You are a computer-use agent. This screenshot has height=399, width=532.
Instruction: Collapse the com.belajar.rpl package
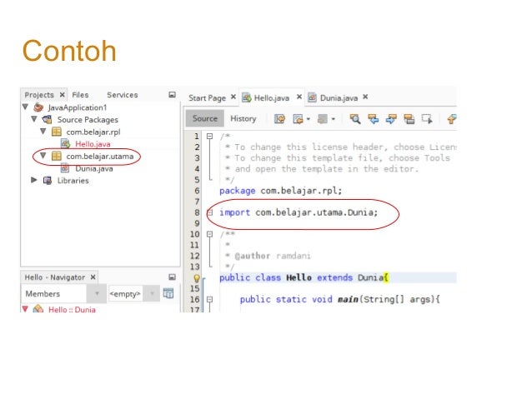click(43, 131)
